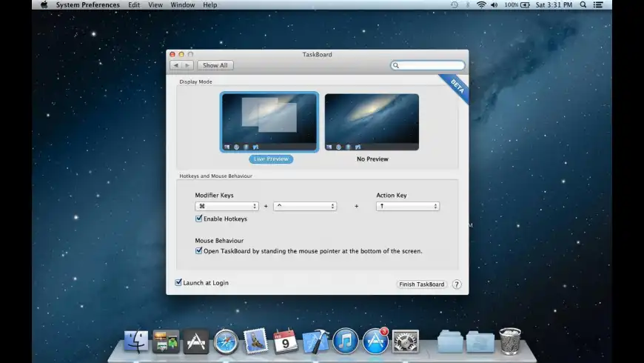The height and width of the screenshot is (363, 644).
Task: Disable opening TaskBoard via mouse pointer checkbox
Action: (x=199, y=250)
